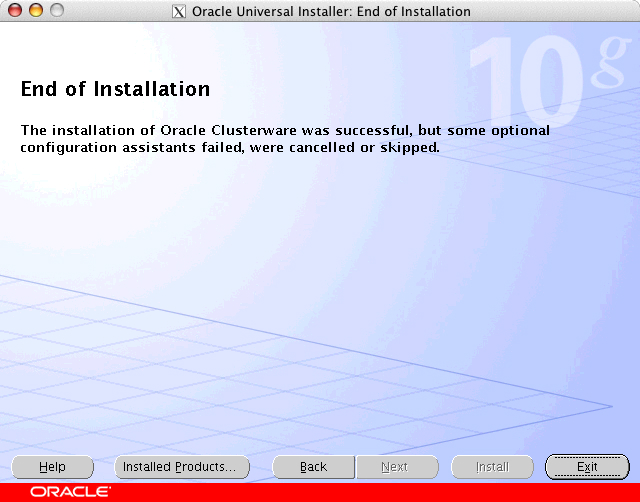The image size is (640, 502).
Task: Open the Installed Products list
Action: [179, 467]
